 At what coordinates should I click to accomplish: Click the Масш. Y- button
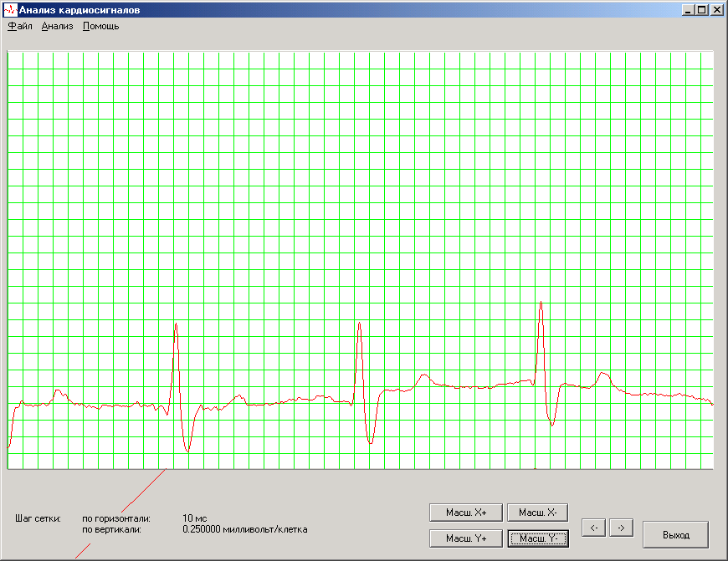tap(538, 538)
